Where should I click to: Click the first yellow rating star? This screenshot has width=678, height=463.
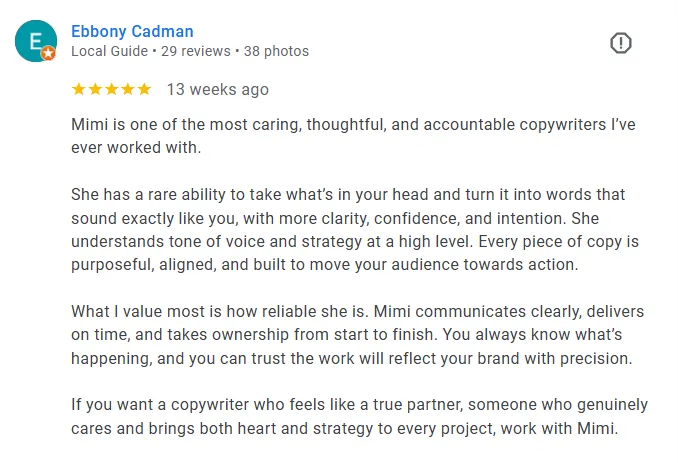pos(79,89)
